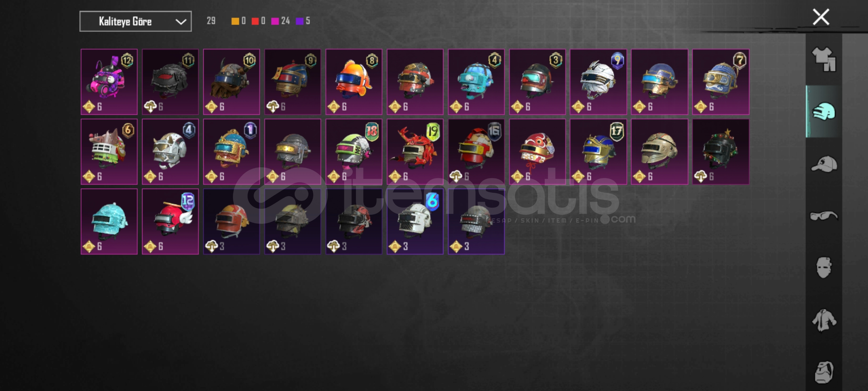The width and height of the screenshot is (868, 391).
Task: Open the Kaliteye Göre sort dropdown
Action: point(136,21)
